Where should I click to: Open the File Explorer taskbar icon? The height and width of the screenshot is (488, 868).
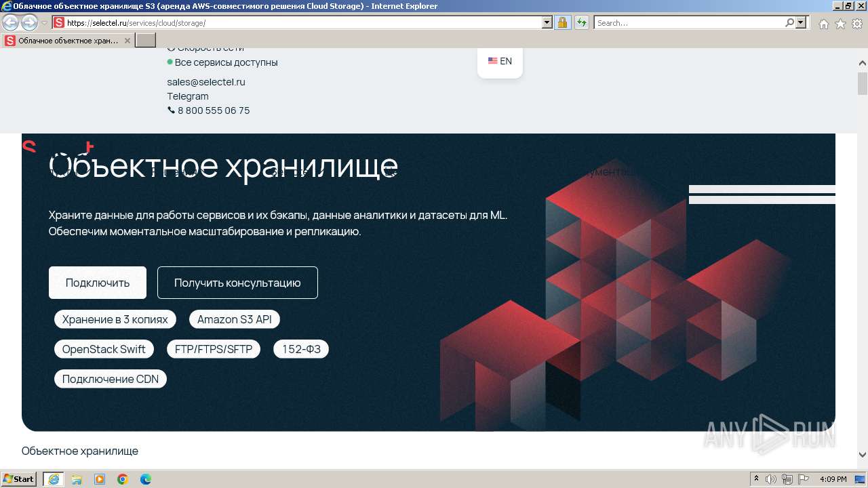click(x=77, y=479)
